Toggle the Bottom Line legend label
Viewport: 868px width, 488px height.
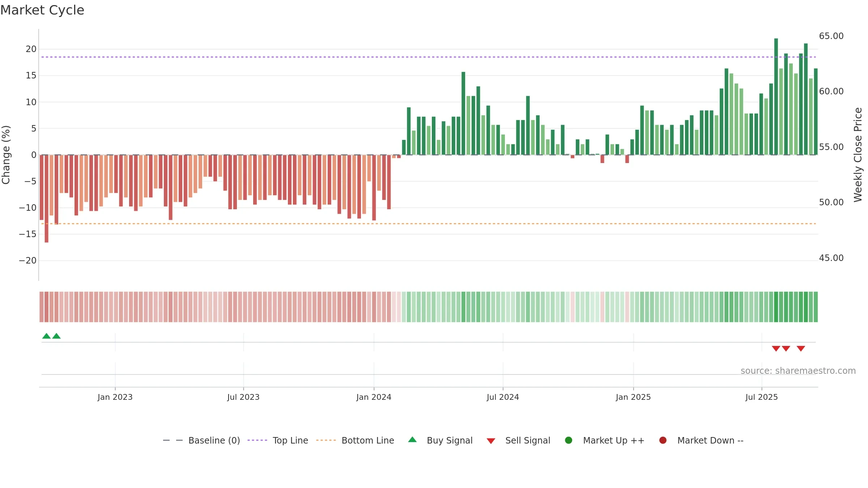(368, 440)
